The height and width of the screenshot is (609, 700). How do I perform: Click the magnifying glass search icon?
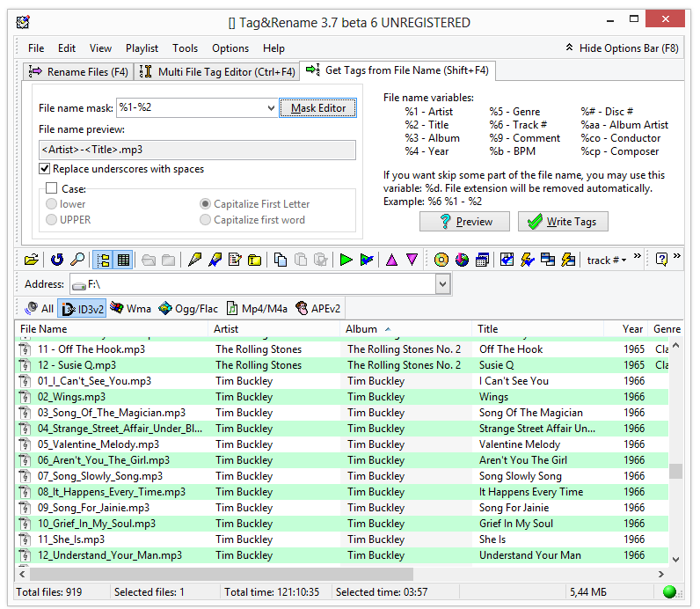pyautogui.click(x=77, y=260)
